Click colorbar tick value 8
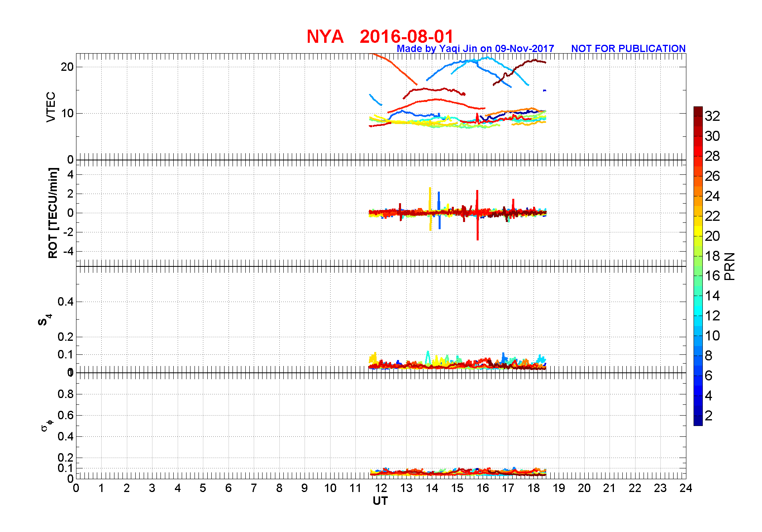The width and height of the screenshot is (762, 532). (x=709, y=355)
